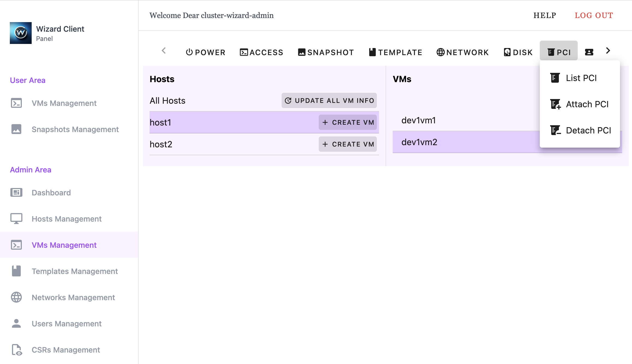Viewport: 632px width, 364px height.
Task: Click the Hosts Management monitor icon
Action: tap(16, 219)
